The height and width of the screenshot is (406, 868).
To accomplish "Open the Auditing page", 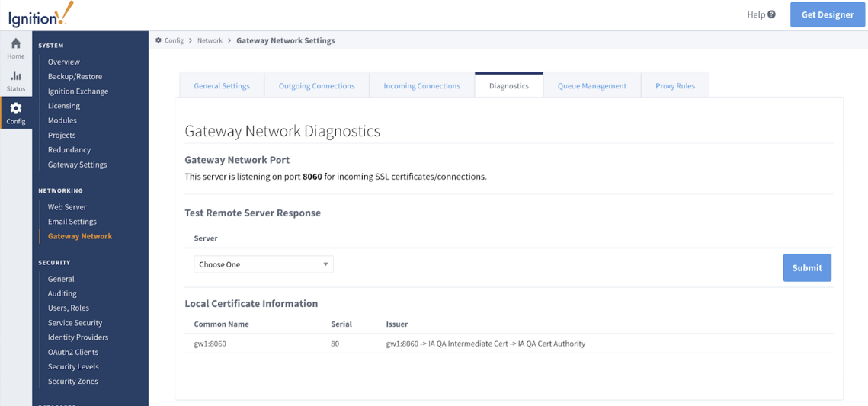I will pyautogui.click(x=62, y=293).
